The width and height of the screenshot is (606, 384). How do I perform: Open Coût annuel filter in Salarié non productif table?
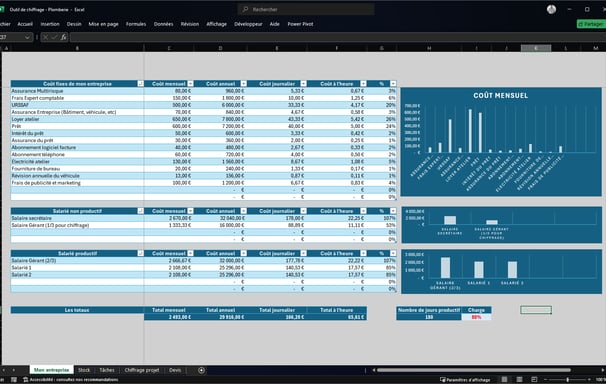[243, 211]
